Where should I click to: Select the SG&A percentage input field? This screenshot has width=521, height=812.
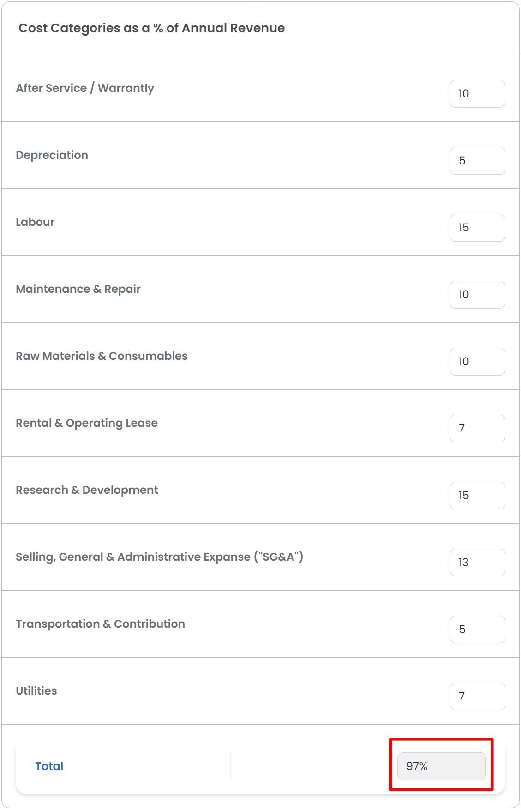coord(477,563)
